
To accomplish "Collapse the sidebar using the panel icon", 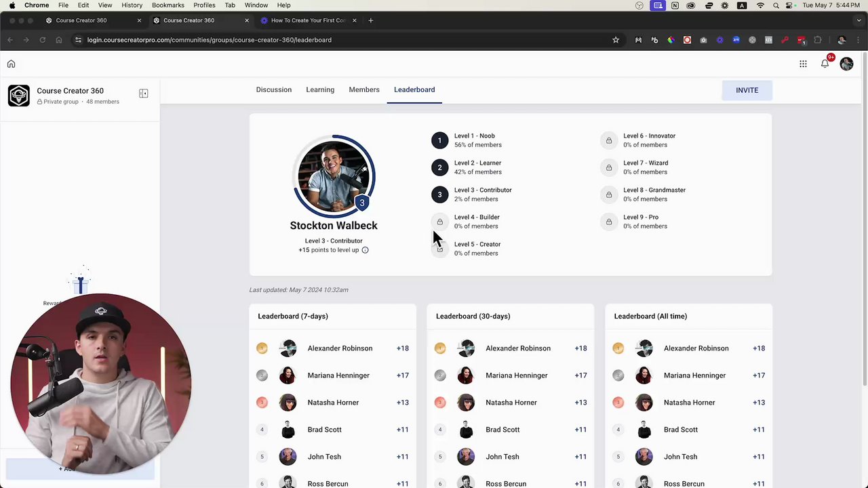I will (x=143, y=94).
